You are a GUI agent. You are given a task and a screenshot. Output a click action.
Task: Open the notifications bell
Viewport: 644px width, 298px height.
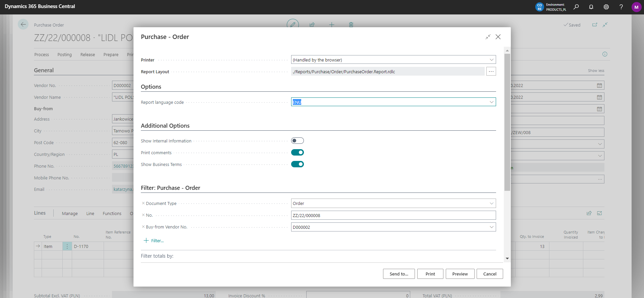point(591,7)
